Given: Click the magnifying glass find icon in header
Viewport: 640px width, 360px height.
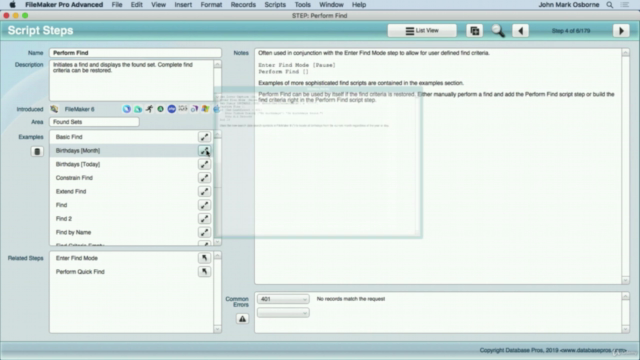Looking at the screenshot, I should pos(498,31).
